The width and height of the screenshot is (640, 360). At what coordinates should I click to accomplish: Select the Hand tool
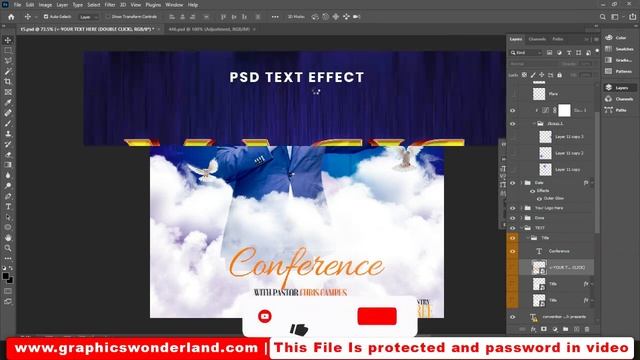pos(8,238)
